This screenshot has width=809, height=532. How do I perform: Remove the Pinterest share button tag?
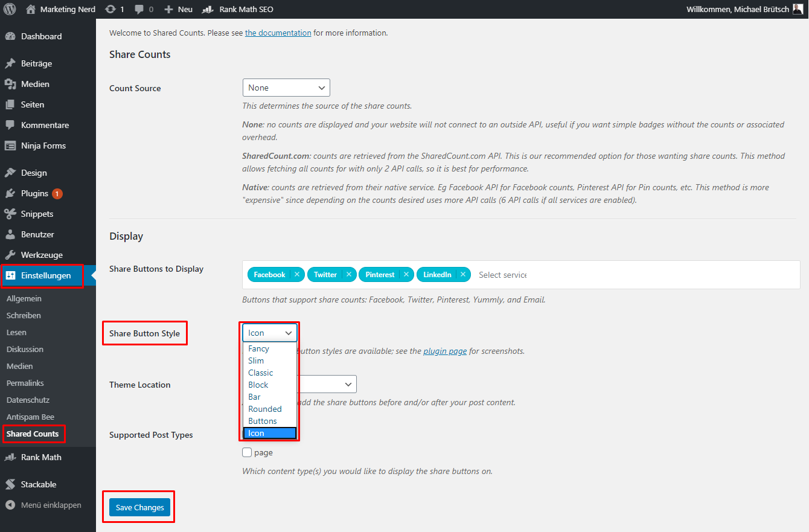pyautogui.click(x=406, y=274)
